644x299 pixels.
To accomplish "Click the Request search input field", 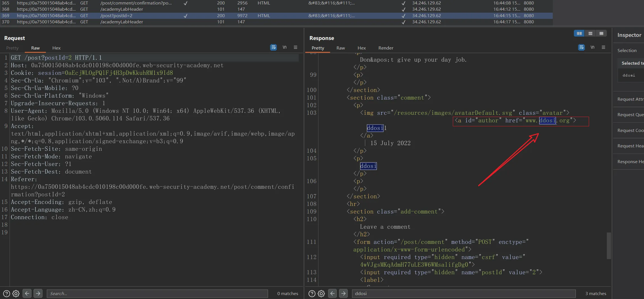I will tap(157, 293).
